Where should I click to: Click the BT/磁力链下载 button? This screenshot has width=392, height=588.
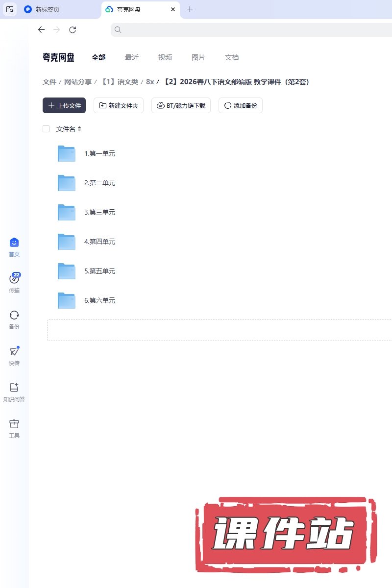coord(181,105)
